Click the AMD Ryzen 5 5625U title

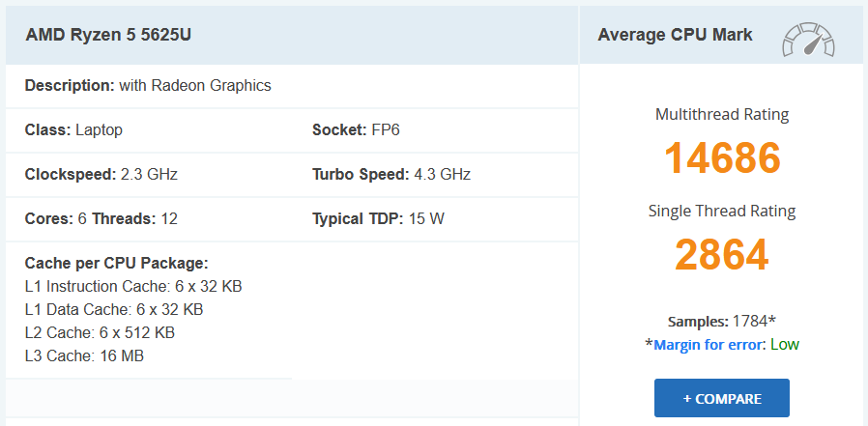click(x=106, y=36)
